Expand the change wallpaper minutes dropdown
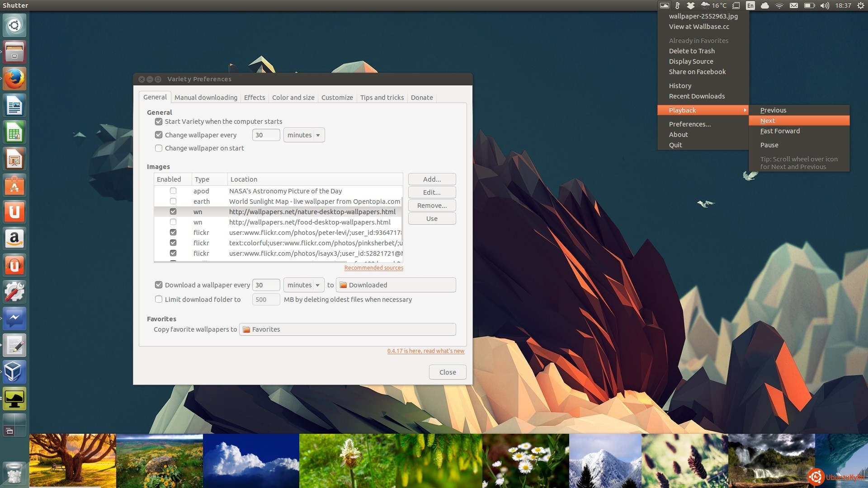 click(x=304, y=135)
